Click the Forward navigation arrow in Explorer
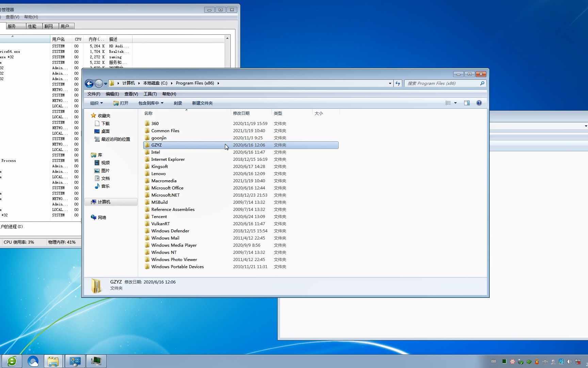Viewport: 588px width, 368px height. coord(99,83)
